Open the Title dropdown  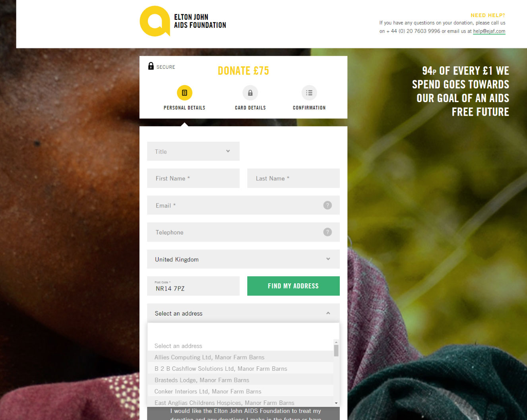pos(193,151)
